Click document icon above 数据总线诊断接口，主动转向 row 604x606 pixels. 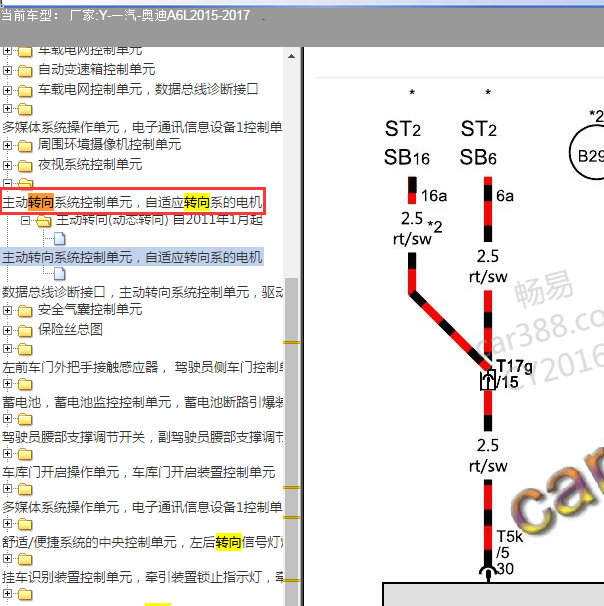pyautogui.click(x=60, y=274)
